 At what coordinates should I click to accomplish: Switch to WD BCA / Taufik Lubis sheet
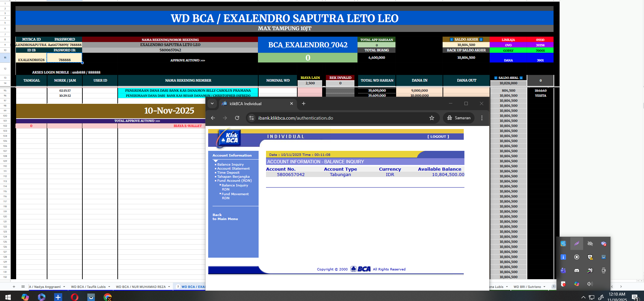point(88,287)
